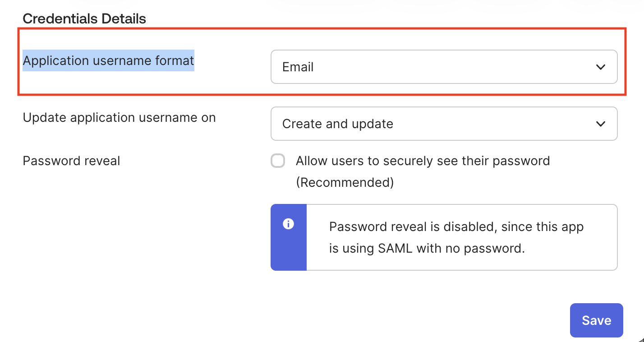This screenshot has width=644, height=342.
Task: Click the corner arrow at bottom right
Action: point(640,338)
